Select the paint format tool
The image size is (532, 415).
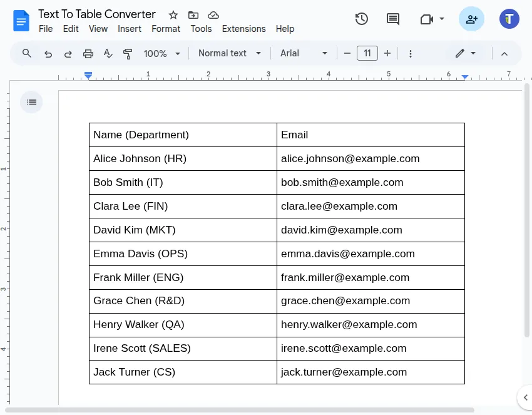pos(128,53)
